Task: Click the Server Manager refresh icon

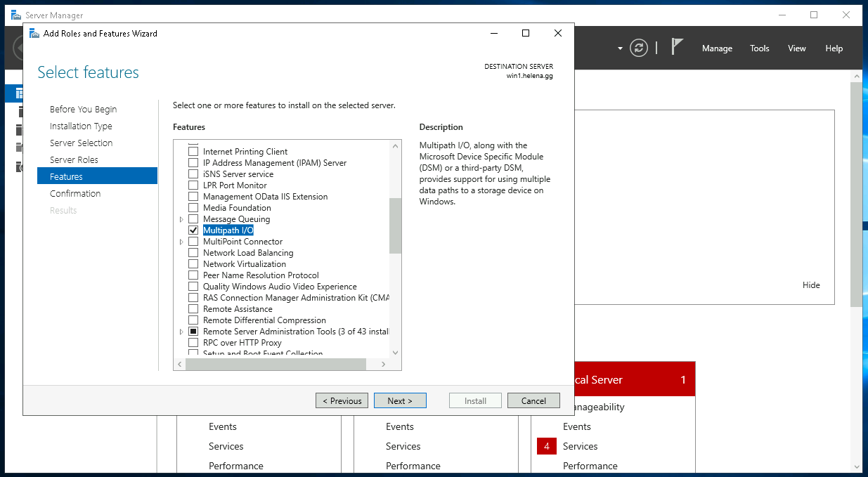Action: point(638,48)
